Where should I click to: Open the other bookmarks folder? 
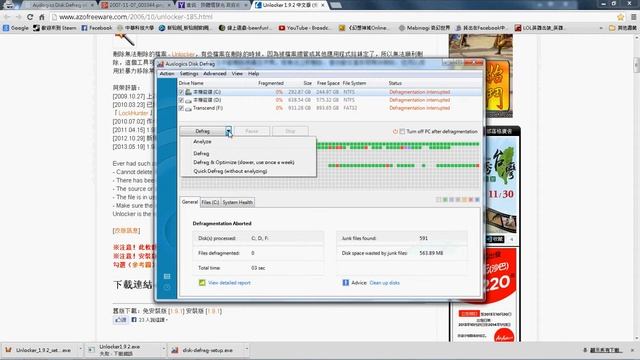click(622, 28)
